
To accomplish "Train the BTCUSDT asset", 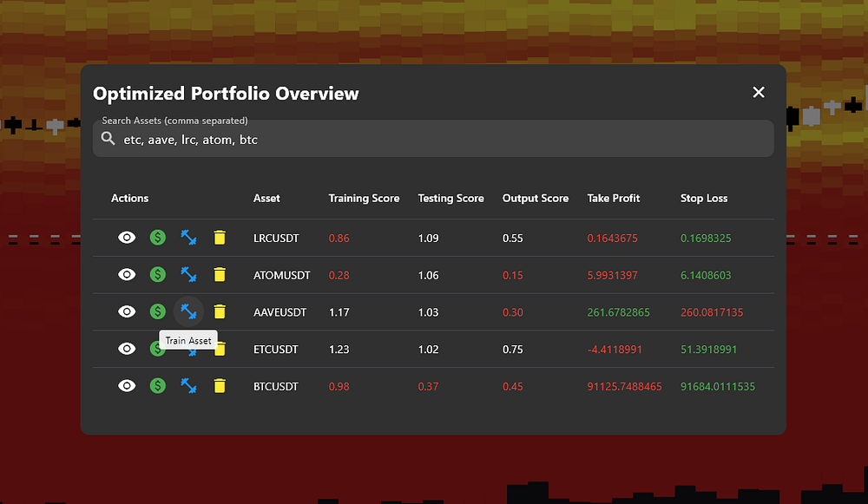I will pyautogui.click(x=188, y=386).
